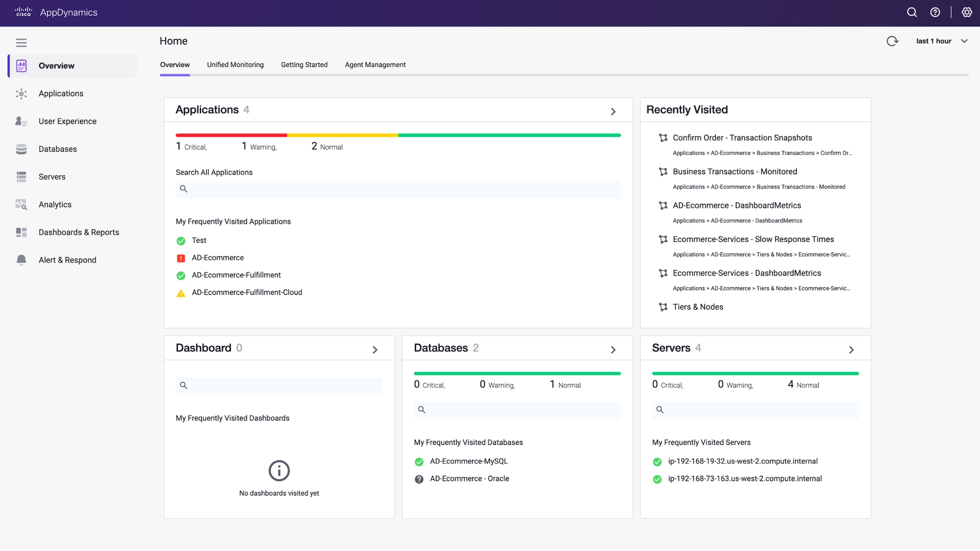Viewport: 980px width, 551px height.
Task: Open AD-Ecommerce - DashboardMetrics recent link
Action: click(737, 205)
